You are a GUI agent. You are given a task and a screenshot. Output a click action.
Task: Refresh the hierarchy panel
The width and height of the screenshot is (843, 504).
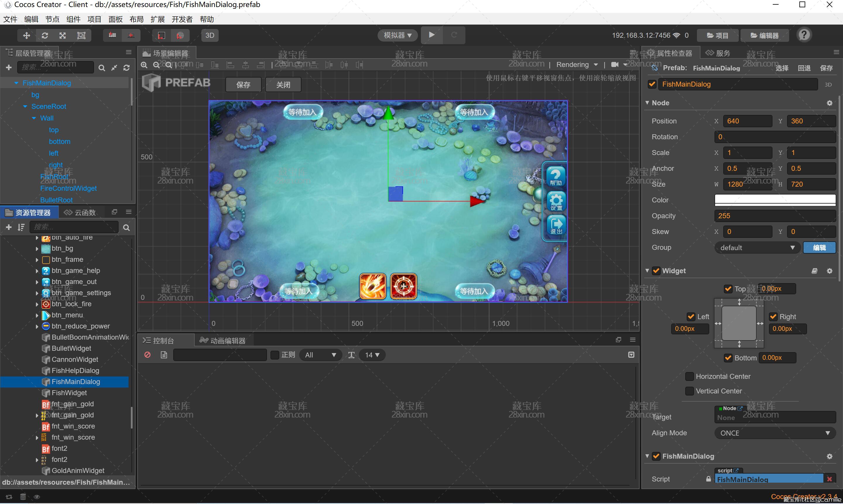coord(126,68)
